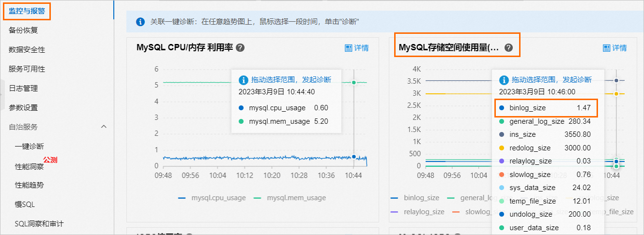Click mem_usage data point on green line
This screenshot has width=644, height=235.
point(354,83)
